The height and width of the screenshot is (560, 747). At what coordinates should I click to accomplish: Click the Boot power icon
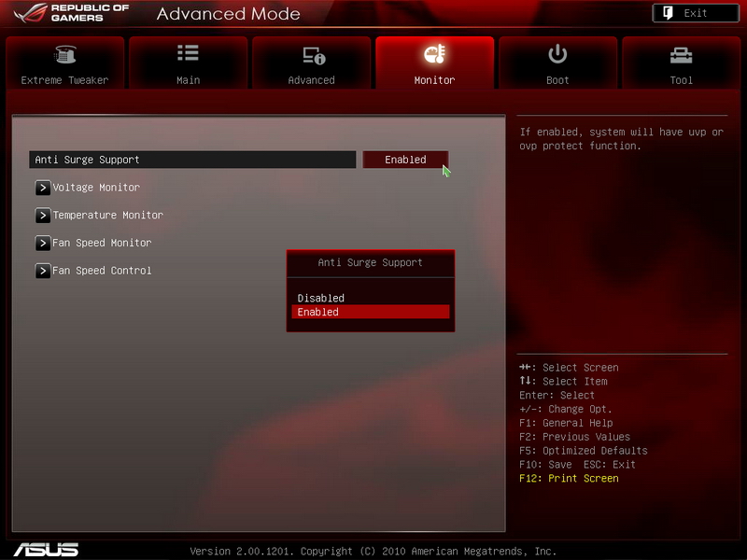point(557,54)
